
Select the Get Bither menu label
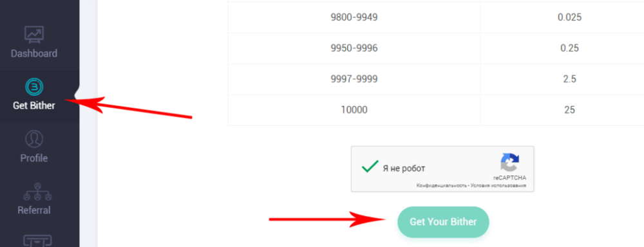click(34, 105)
